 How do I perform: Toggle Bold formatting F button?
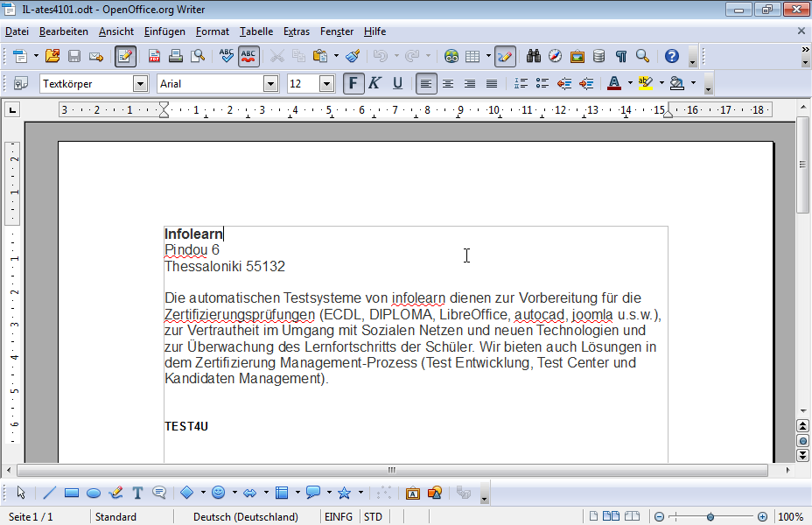click(x=353, y=83)
